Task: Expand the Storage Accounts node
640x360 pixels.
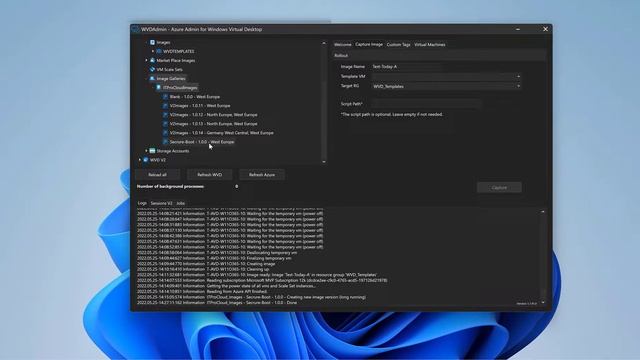Action: (147, 151)
